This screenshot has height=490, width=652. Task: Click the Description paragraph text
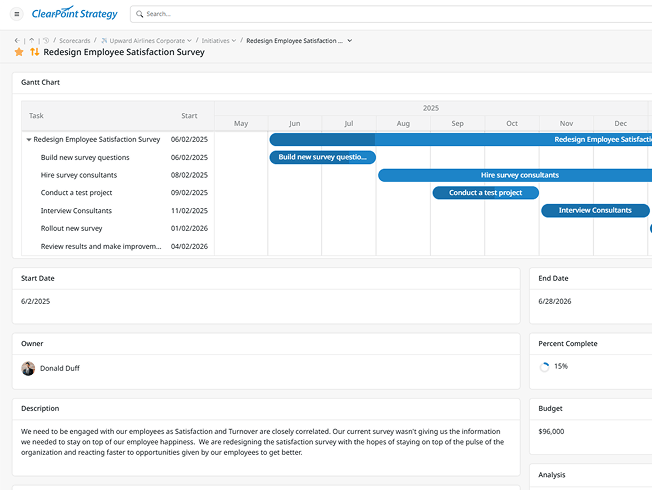(262, 442)
